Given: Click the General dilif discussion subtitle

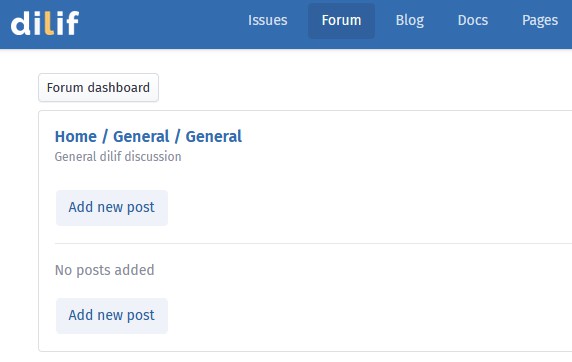Looking at the screenshot, I should (x=118, y=157).
